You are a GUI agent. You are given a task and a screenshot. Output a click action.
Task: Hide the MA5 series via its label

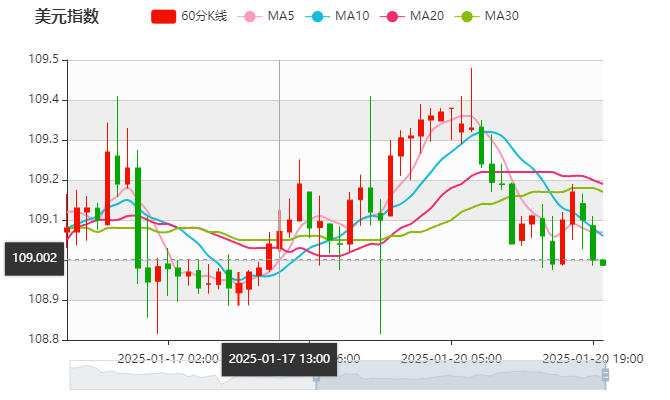[x=281, y=17]
